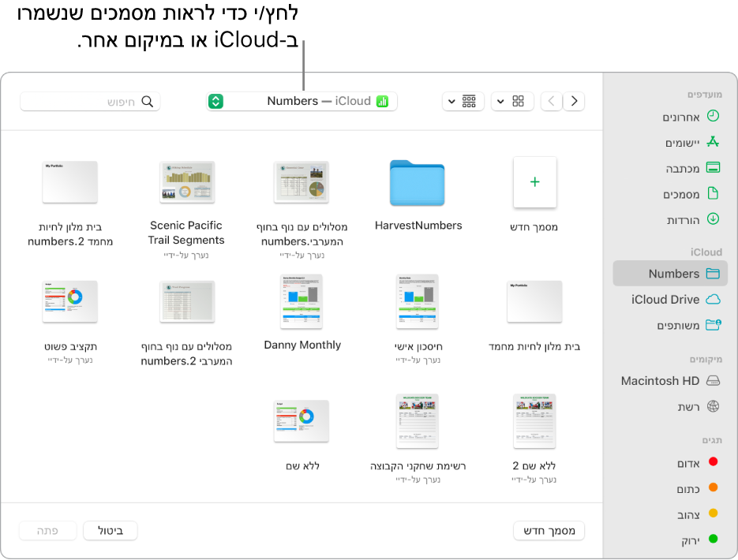Click the מסמך חדש label under plus
738x560 pixels.
point(534,227)
